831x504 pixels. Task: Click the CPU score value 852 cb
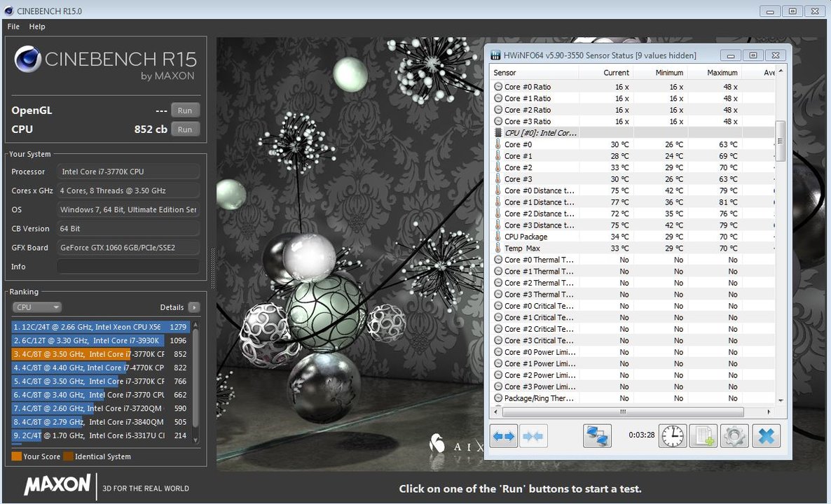(x=151, y=129)
